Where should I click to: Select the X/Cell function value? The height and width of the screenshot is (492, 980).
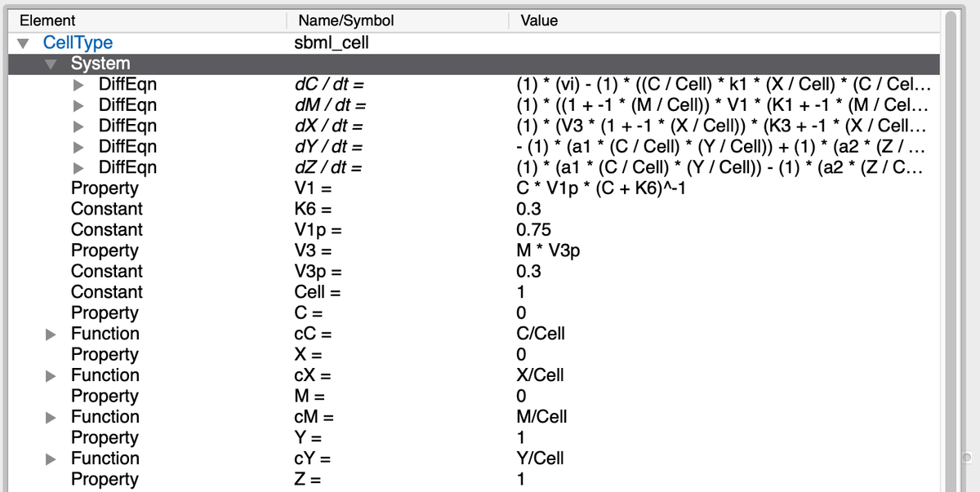point(540,375)
